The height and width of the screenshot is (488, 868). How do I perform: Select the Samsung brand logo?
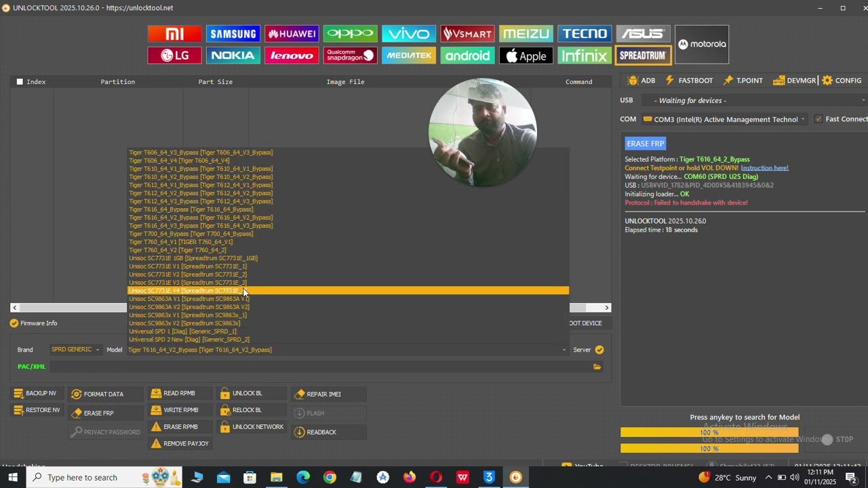click(233, 34)
